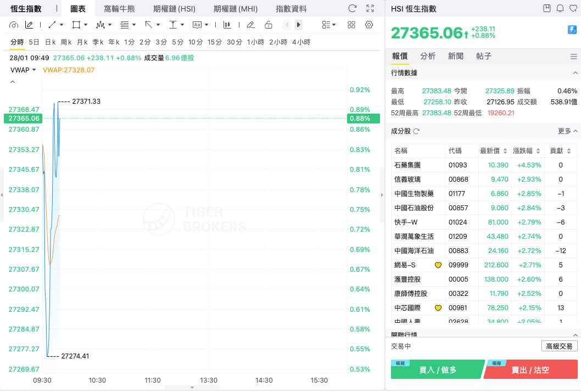Click the 高級交易 button

[559, 346]
